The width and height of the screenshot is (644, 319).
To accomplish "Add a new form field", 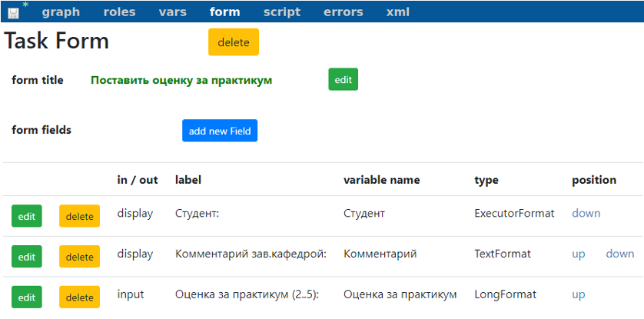I will pos(220,131).
